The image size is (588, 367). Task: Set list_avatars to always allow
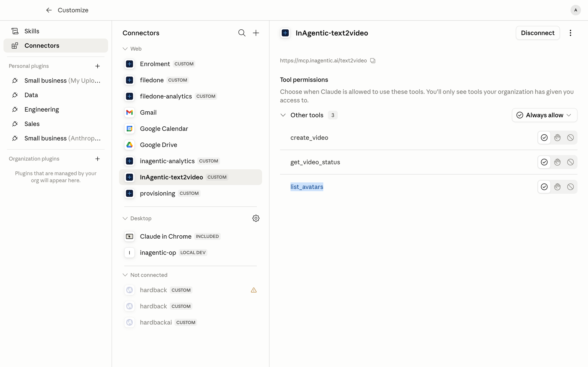(x=544, y=187)
